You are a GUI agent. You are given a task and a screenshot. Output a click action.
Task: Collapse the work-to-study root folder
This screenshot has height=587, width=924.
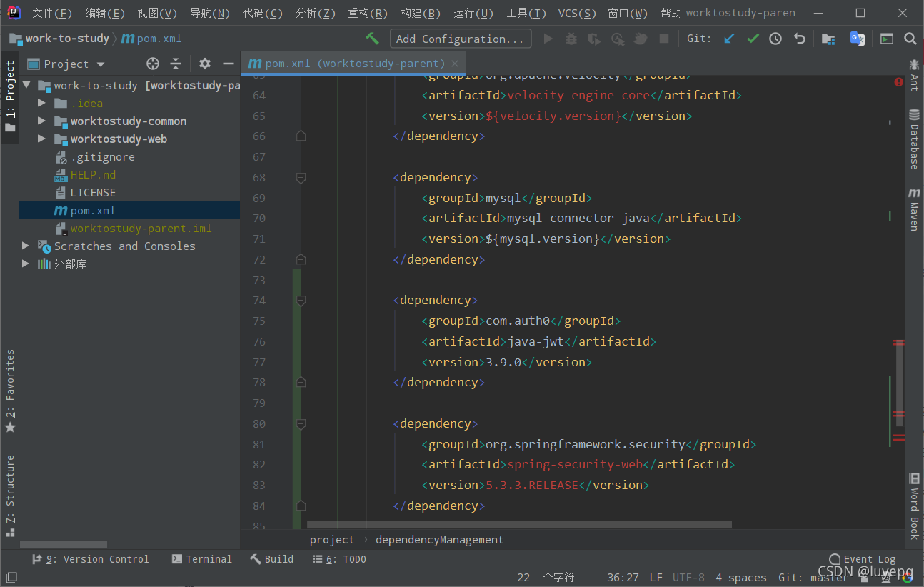point(26,85)
